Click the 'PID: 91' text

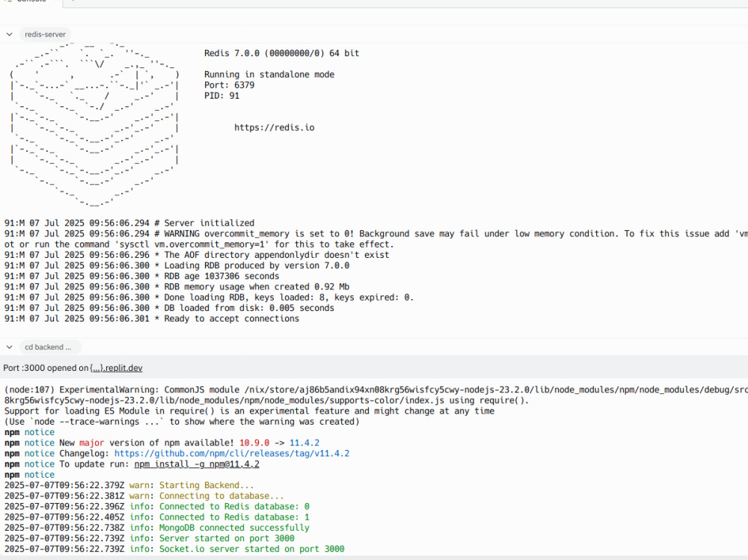(x=222, y=96)
